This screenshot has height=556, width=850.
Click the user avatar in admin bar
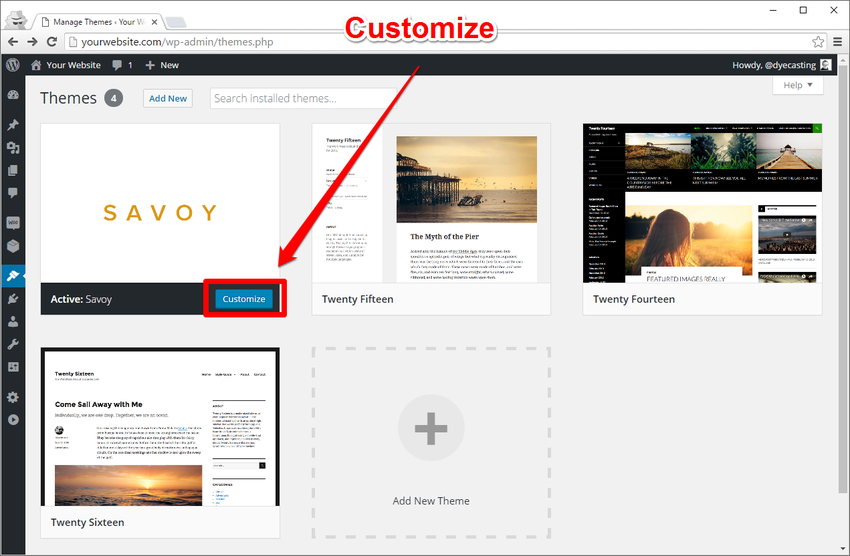[826, 65]
